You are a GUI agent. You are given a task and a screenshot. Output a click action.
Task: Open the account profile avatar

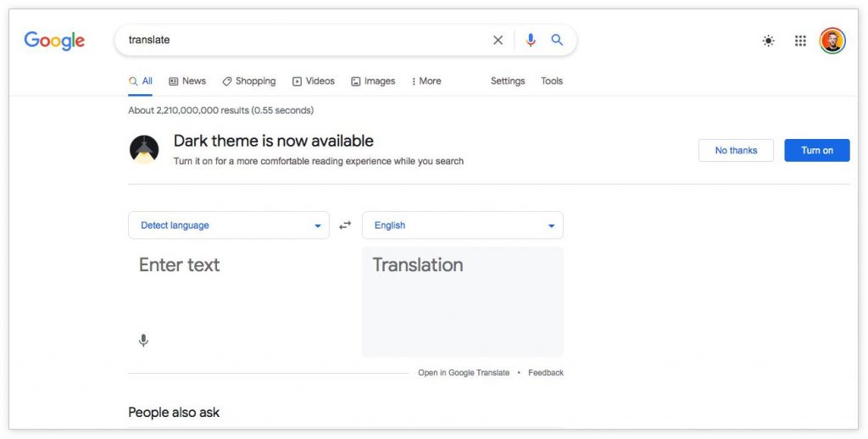[x=832, y=41]
